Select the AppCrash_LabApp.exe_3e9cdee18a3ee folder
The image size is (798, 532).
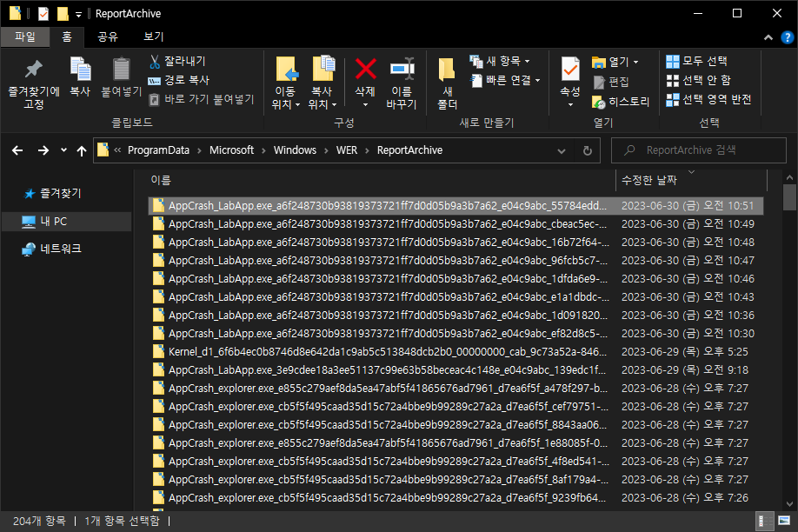(456, 370)
